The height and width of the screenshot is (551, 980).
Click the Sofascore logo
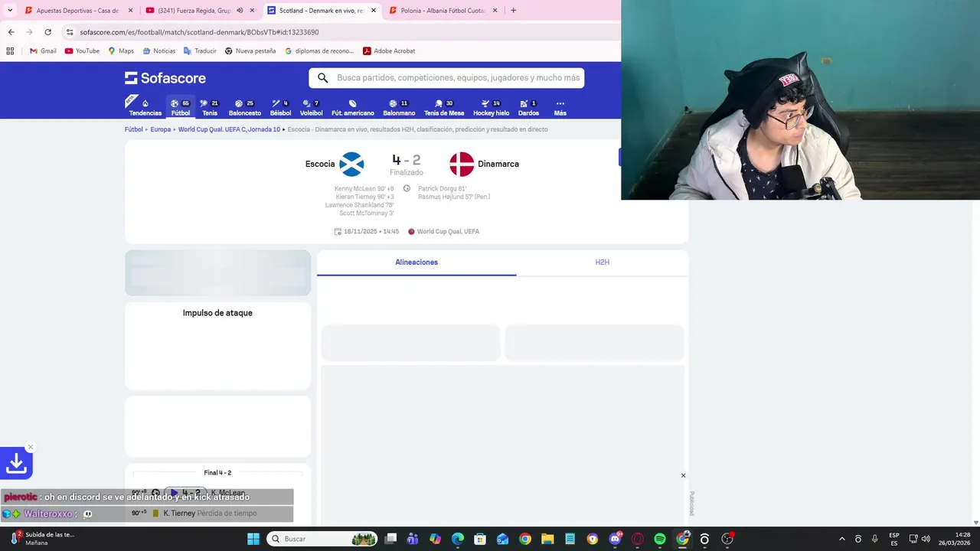pyautogui.click(x=165, y=78)
